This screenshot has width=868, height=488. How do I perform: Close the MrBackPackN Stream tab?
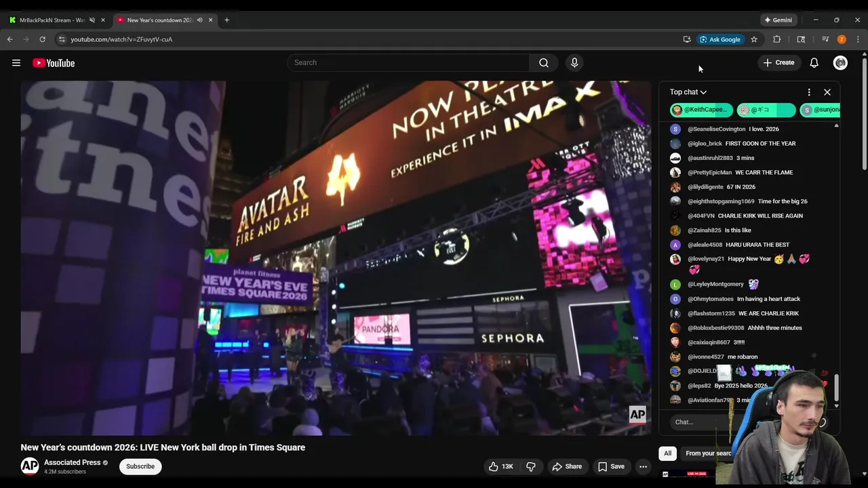[103, 20]
